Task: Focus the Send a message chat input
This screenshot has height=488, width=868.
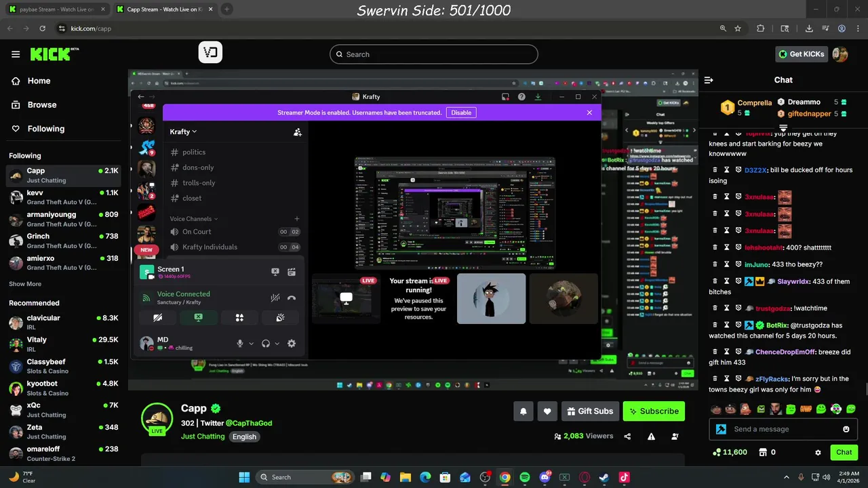Action: [783, 429]
